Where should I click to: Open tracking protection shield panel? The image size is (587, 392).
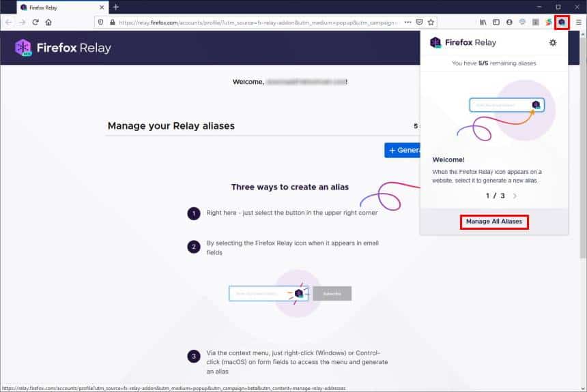(101, 22)
